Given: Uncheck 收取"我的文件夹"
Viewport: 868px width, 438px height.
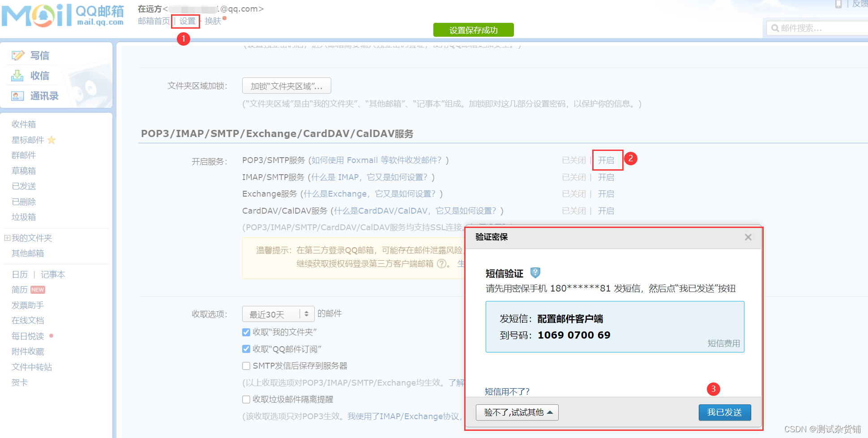Looking at the screenshot, I should (246, 332).
